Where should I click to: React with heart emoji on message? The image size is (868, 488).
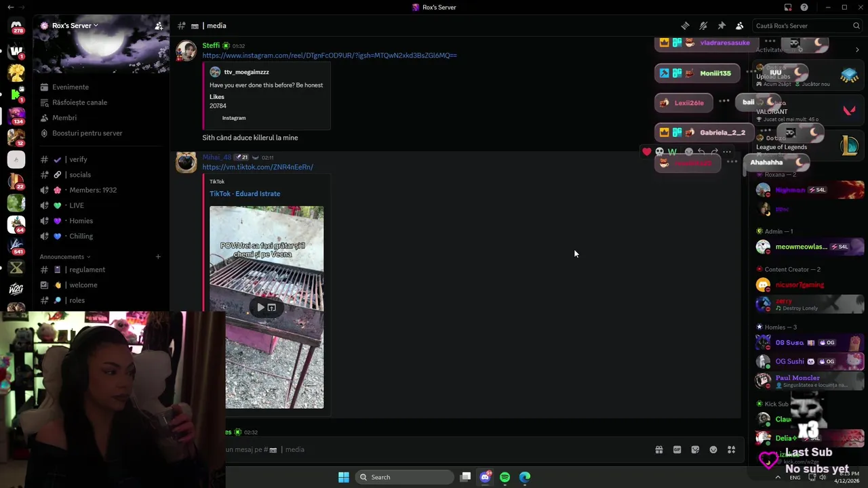point(647,152)
